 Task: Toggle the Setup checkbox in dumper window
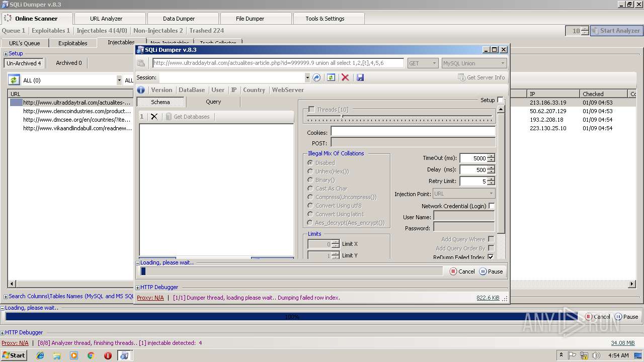[500, 100]
